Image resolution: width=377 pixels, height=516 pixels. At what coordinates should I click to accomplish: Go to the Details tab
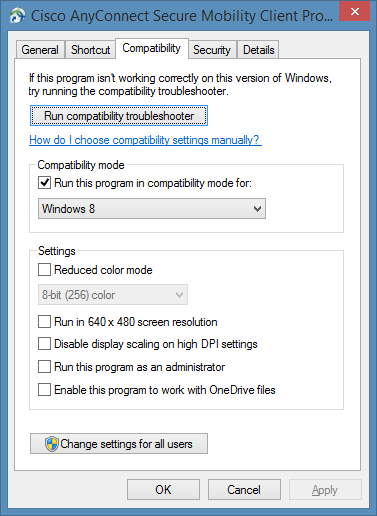[x=259, y=50]
